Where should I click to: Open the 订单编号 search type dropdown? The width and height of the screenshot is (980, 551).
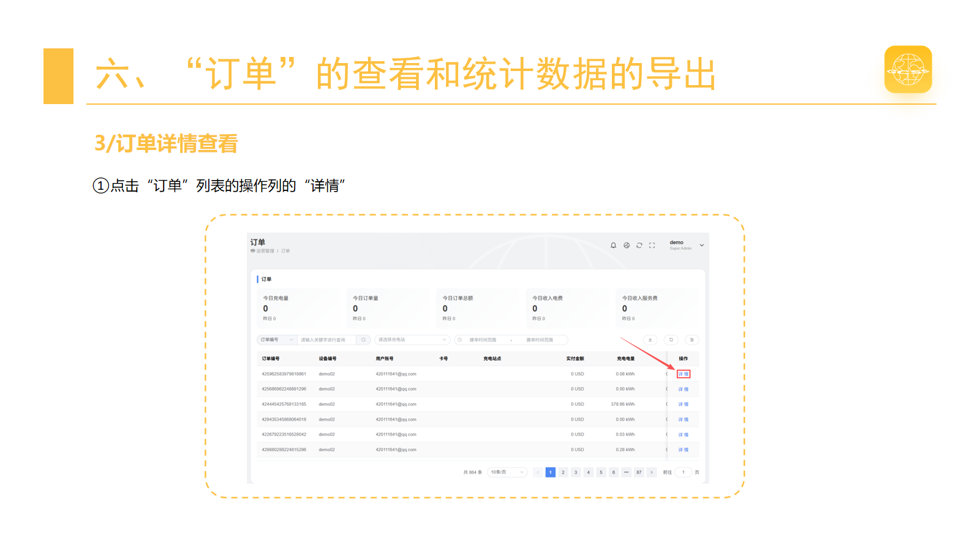click(277, 340)
